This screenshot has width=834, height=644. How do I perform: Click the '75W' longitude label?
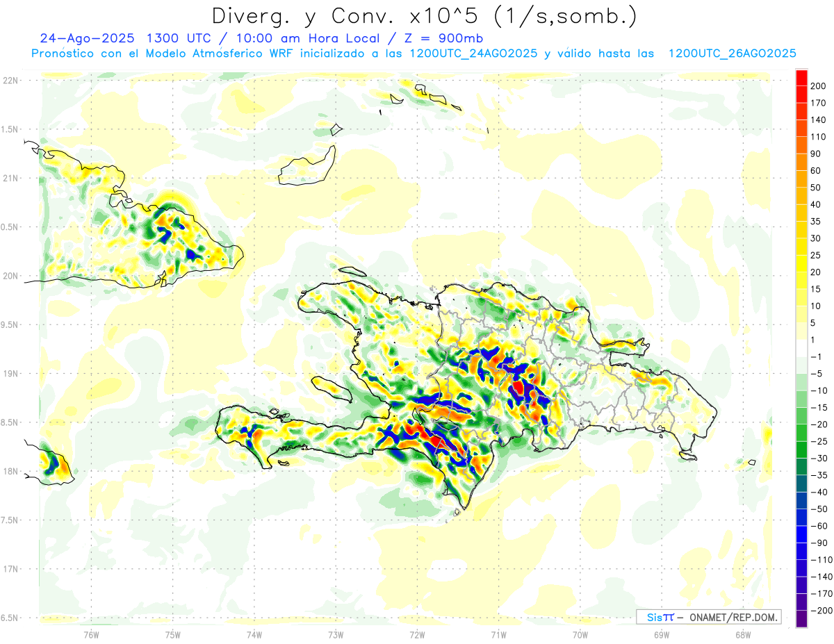coord(173,634)
